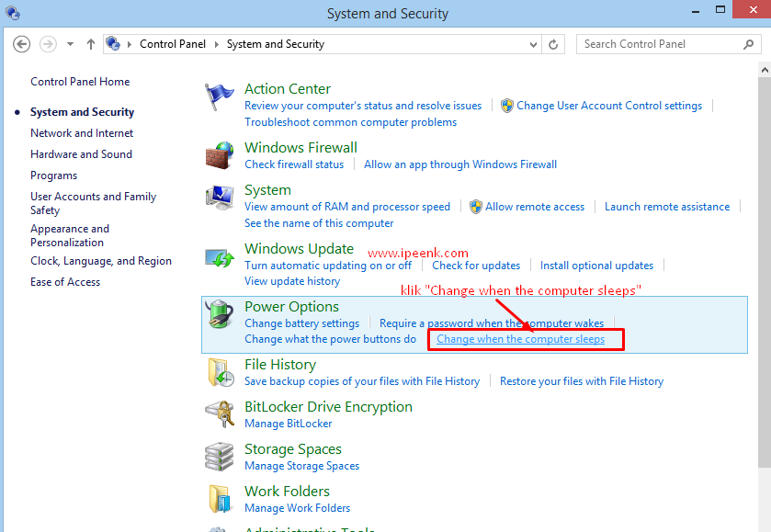This screenshot has width=771, height=532.
Task: Select Hardware and Sound in the sidebar
Action: pyautogui.click(x=81, y=153)
